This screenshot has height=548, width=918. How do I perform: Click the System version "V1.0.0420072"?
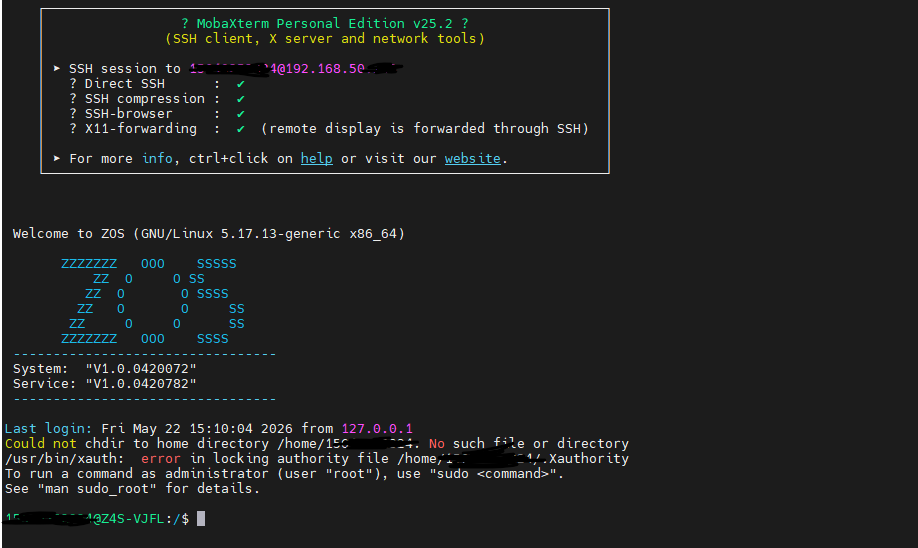coord(141,369)
